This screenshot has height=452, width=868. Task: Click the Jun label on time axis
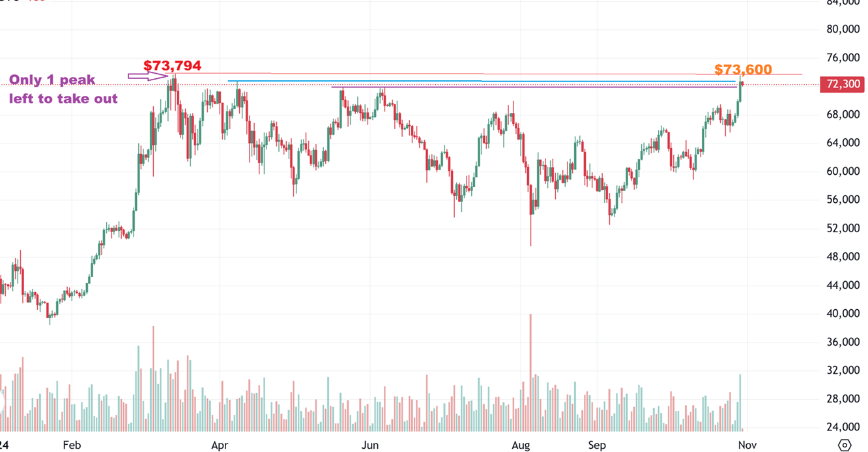pos(370,445)
